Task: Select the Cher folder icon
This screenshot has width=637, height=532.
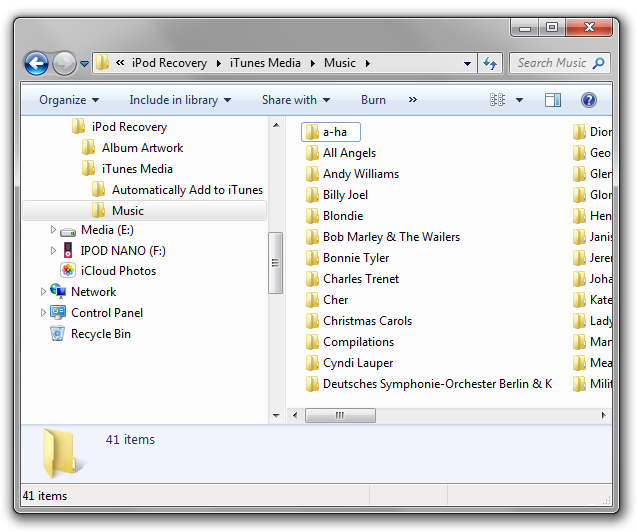Action: [312, 300]
